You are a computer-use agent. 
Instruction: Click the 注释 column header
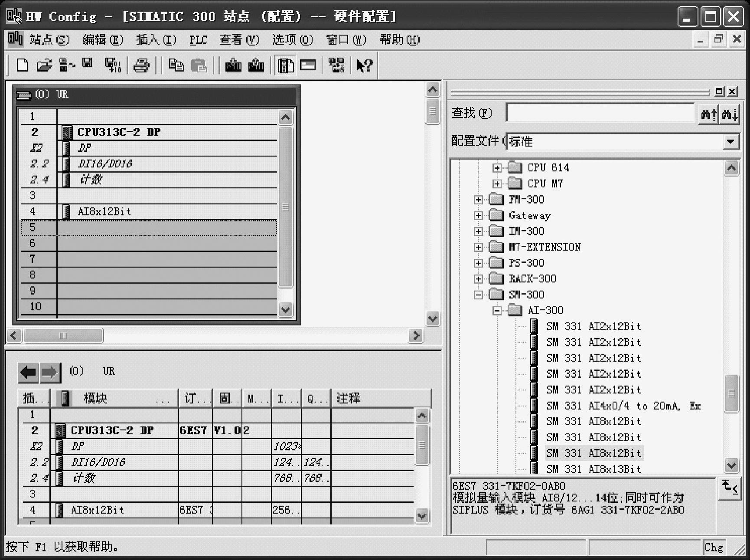(381, 398)
